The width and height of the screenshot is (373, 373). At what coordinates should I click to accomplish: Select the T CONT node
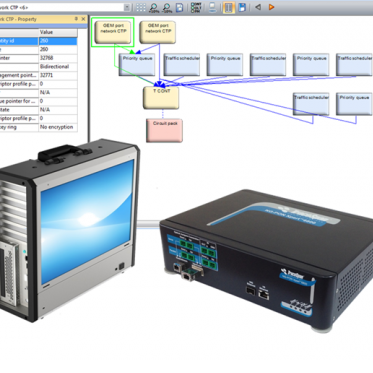161,98
